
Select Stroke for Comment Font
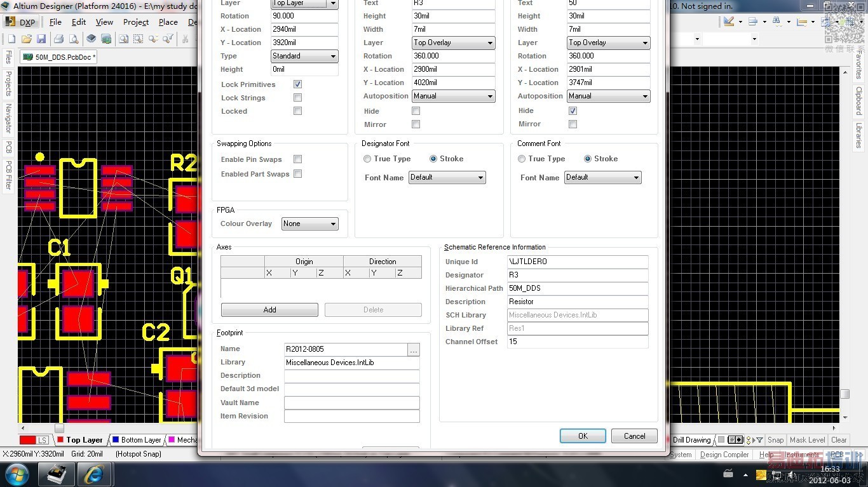point(588,159)
